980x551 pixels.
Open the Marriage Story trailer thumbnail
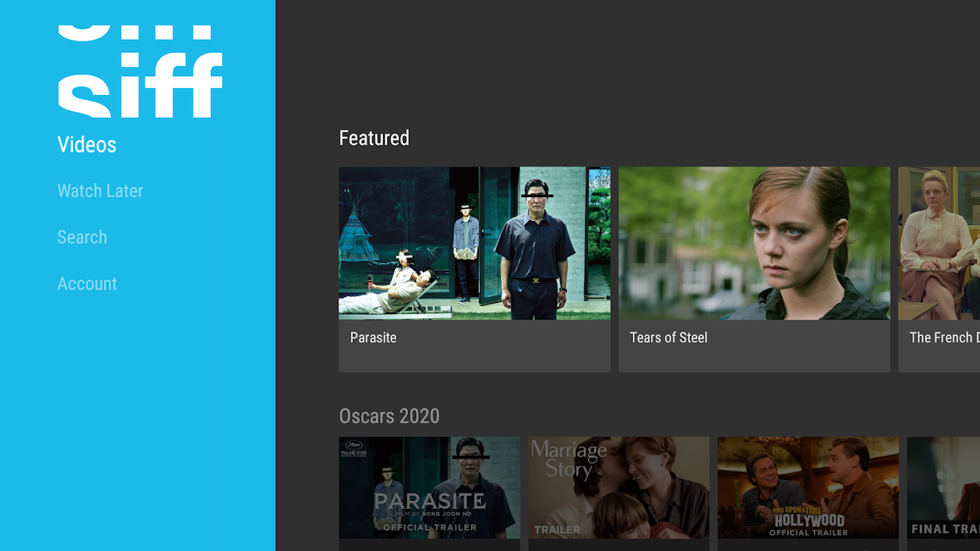click(619, 488)
